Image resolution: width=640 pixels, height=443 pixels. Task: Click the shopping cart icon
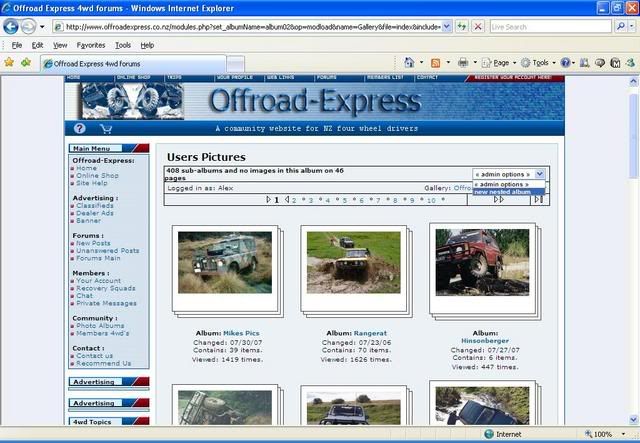(106, 129)
